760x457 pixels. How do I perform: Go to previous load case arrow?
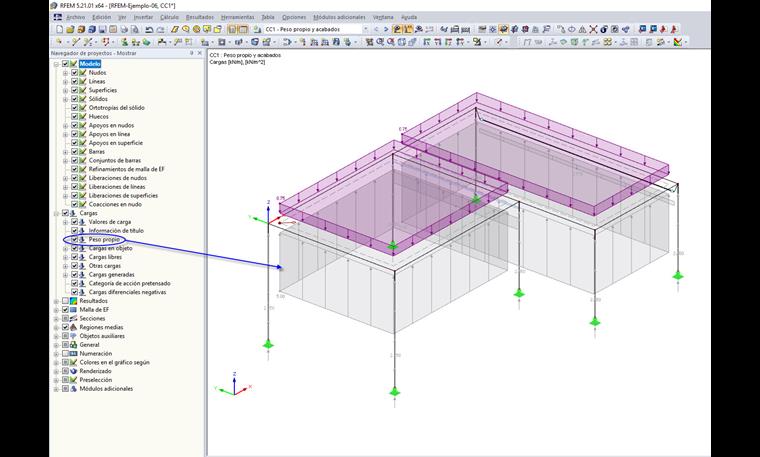click(x=376, y=30)
